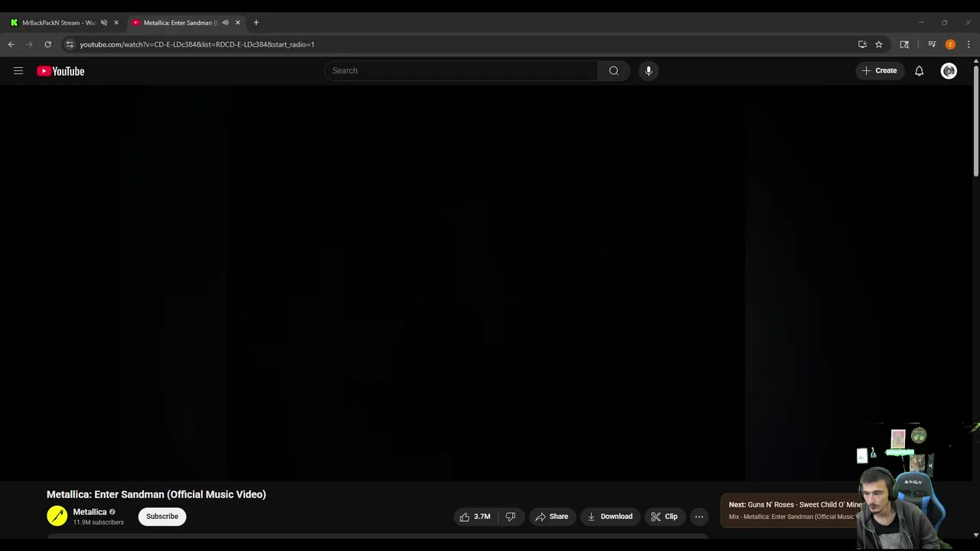The image size is (980, 551).
Task: Open the Create menu button
Action: click(x=880, y=70)
